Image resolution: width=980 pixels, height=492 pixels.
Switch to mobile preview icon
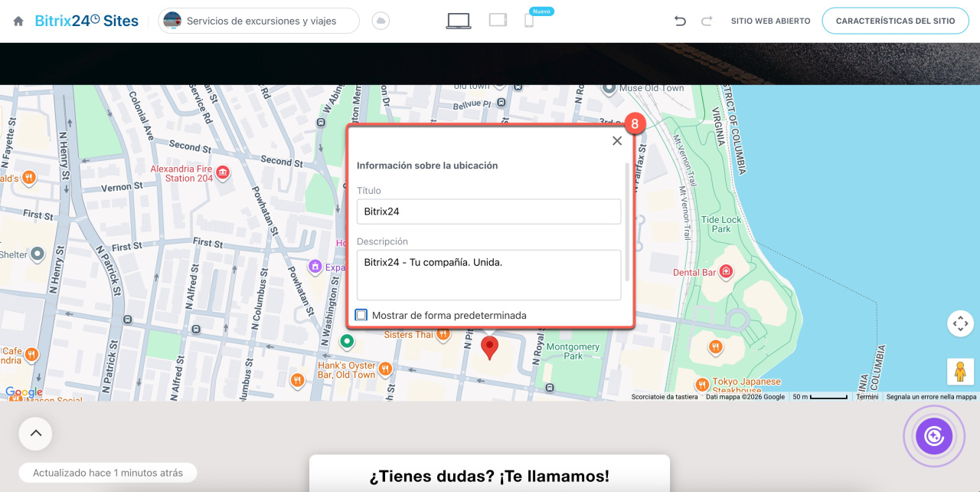point(528,21)
